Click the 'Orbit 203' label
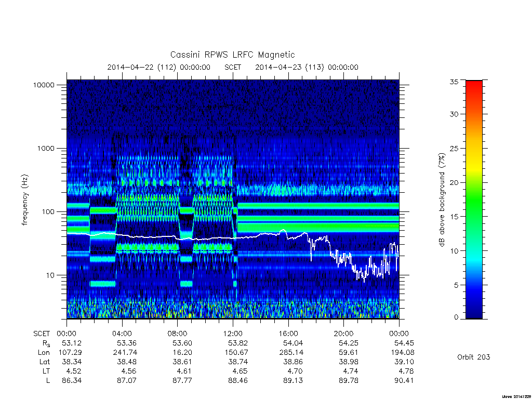 click(474, 357)
